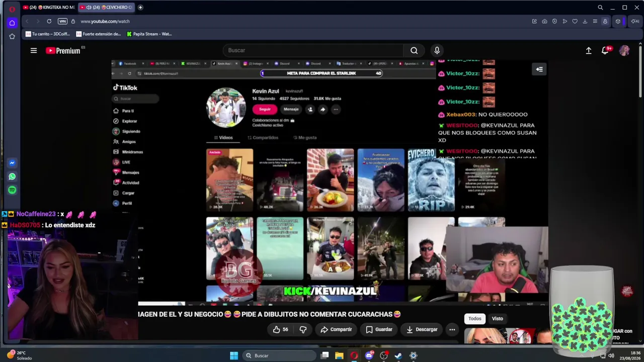The image size is (644, 362).
Task: Open Opera sidebar Home icon
Action: pyautogui.click(x=12, y=23)
